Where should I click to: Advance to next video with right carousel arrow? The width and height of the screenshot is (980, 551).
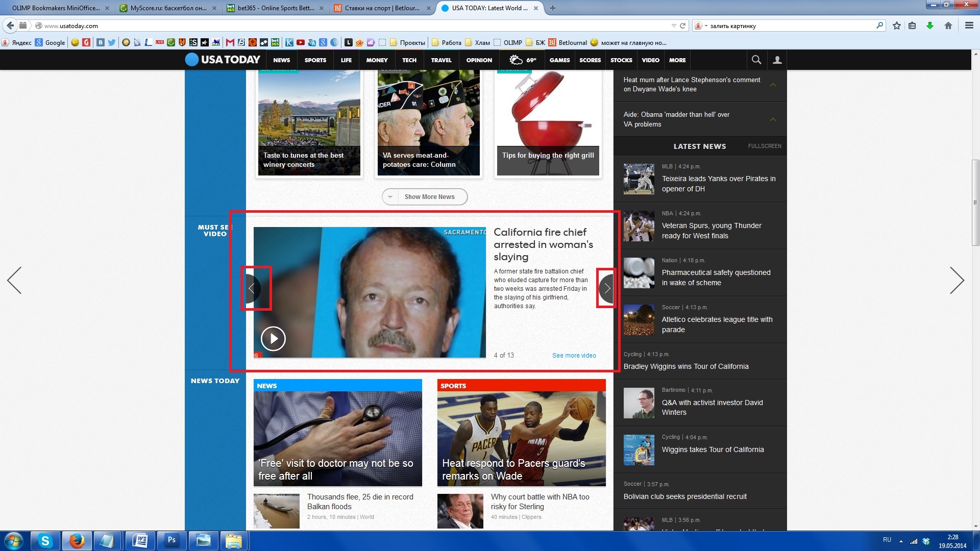coord(607,288)
